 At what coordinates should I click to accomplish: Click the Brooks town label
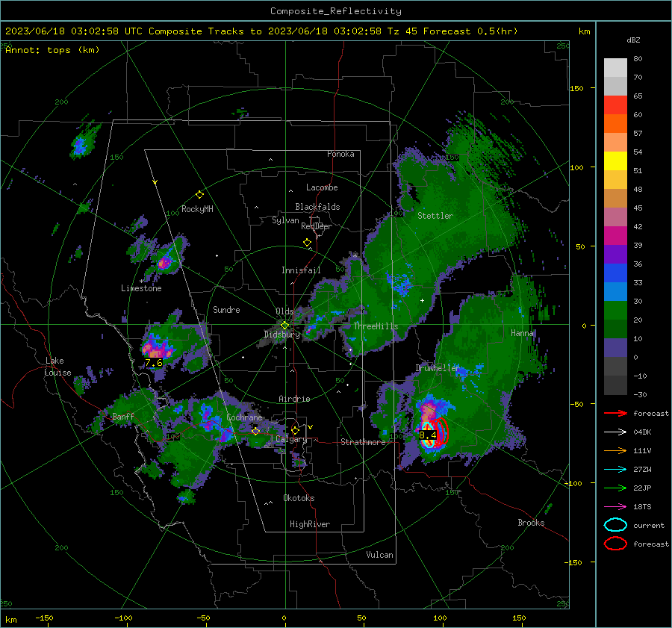pyautogui.click(x=531, y=523)
